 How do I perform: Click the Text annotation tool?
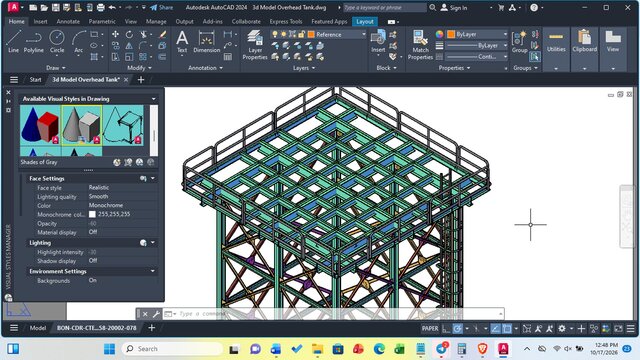pos(182,42)
